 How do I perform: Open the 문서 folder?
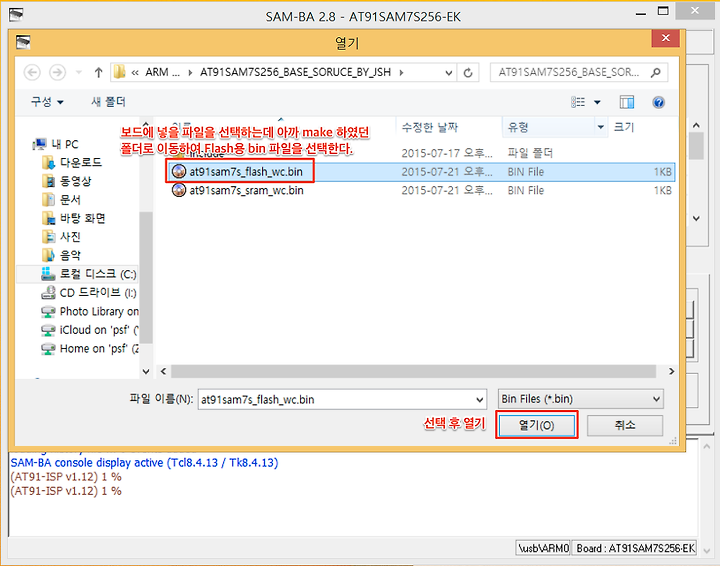pos(62,200)
